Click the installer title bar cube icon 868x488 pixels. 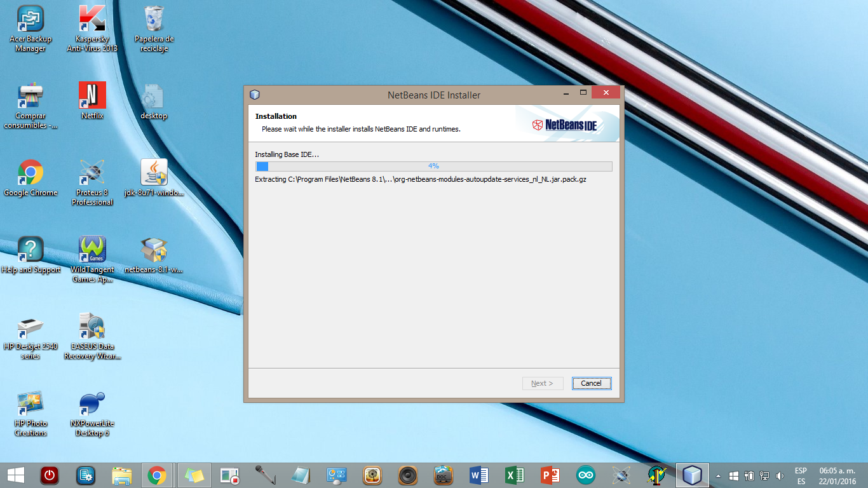coord(255,95)
